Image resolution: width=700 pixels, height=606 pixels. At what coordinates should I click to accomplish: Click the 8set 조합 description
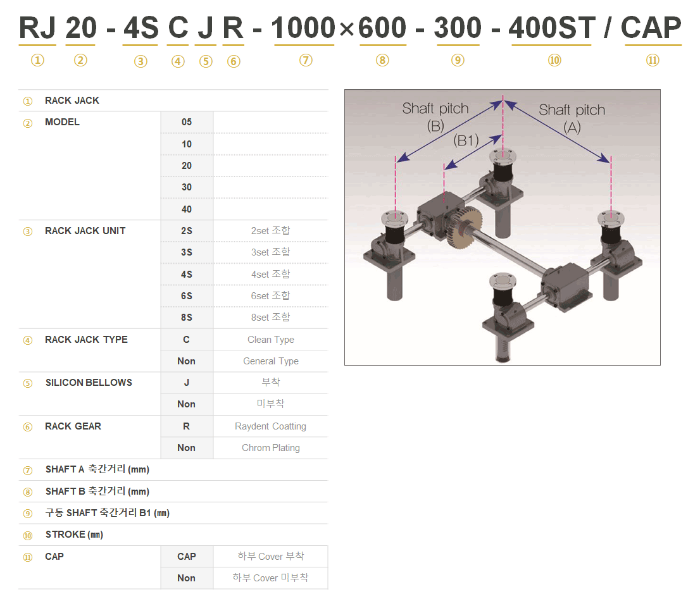tap(270, 318)
